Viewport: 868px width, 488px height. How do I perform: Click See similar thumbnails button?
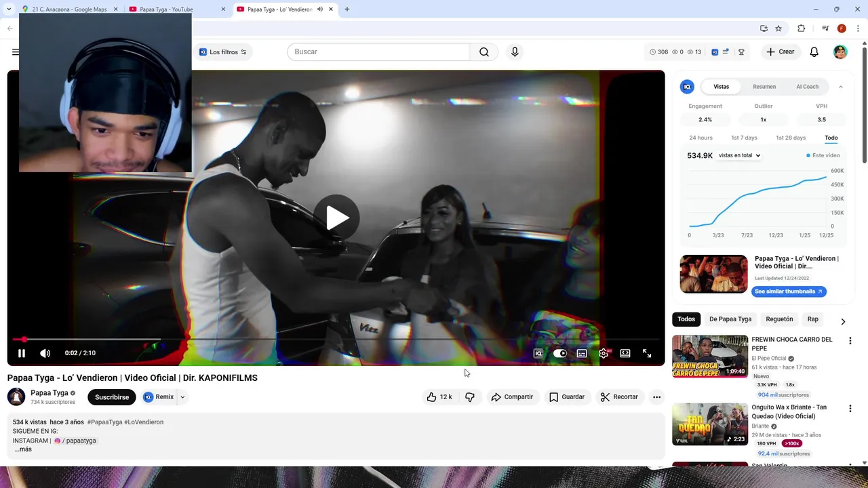(x=789, y=291)
